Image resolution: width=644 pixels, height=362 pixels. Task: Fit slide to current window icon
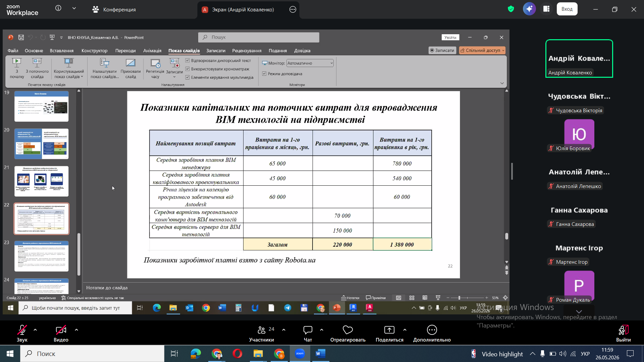click(505, 298)
